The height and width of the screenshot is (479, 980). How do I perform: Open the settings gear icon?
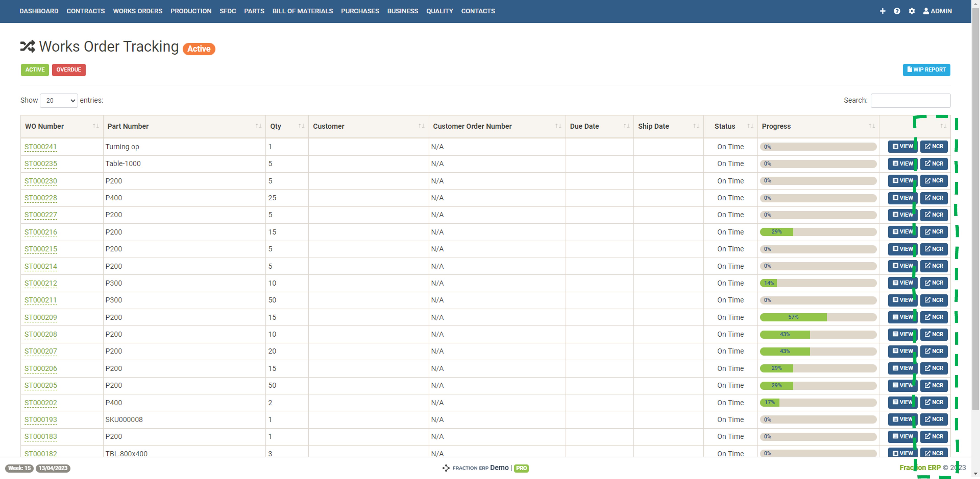click(x=912, y=11)
